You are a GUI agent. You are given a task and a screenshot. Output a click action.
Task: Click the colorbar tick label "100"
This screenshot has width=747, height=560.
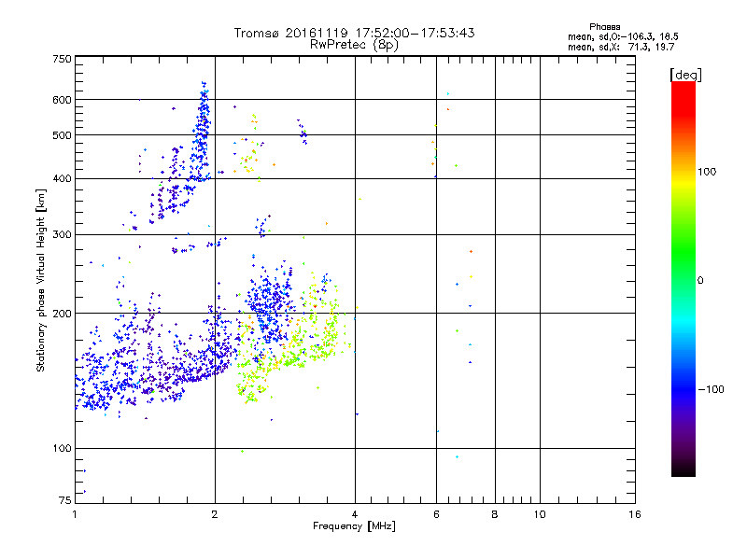pyautogui.click(x=707, y=172)
